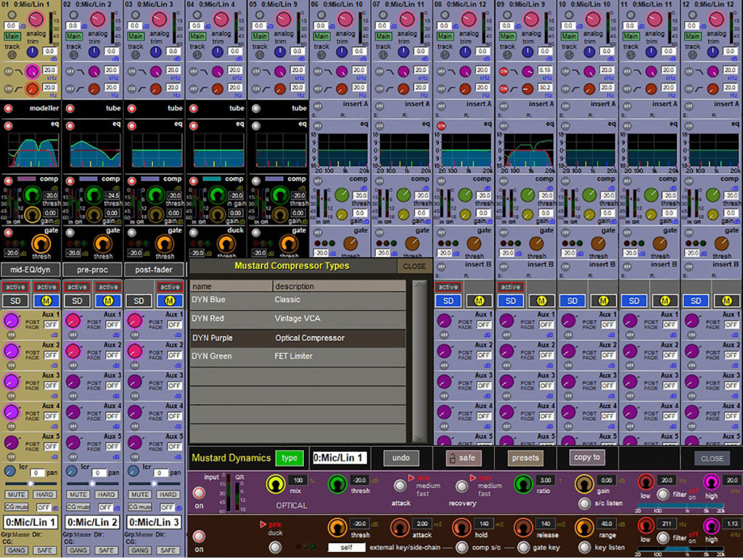Click channel 06's green comp thresh knob
743x560 pixels.
pos(342,194)
